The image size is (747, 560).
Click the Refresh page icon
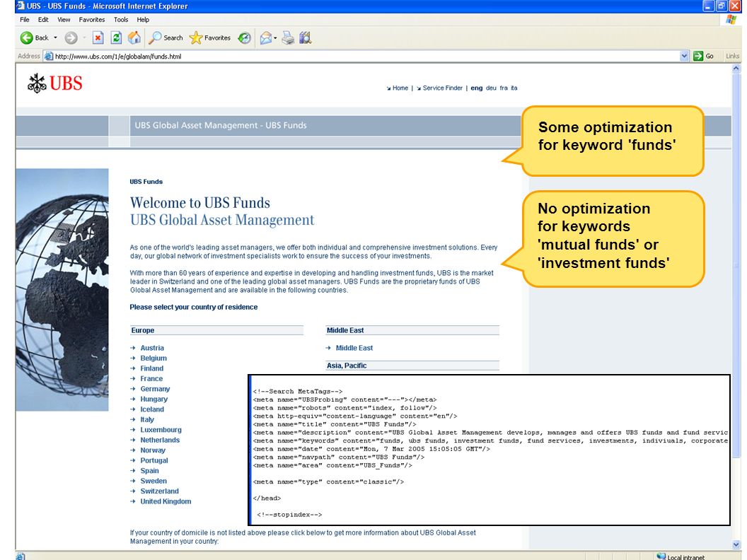coord(116,37)
